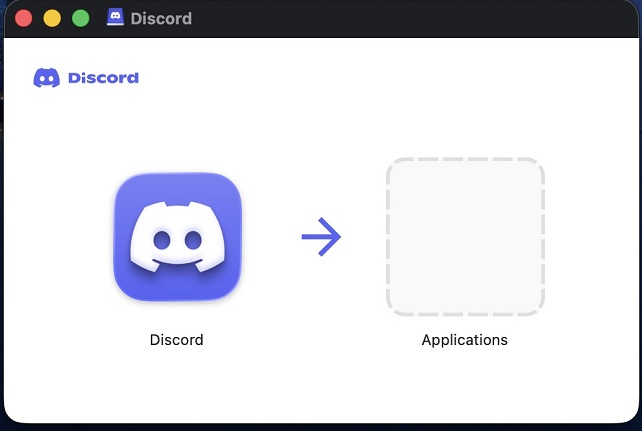Maximize the Discord installer window with green button
This screenshot has width=642, height=431.
tap(81, 18)
